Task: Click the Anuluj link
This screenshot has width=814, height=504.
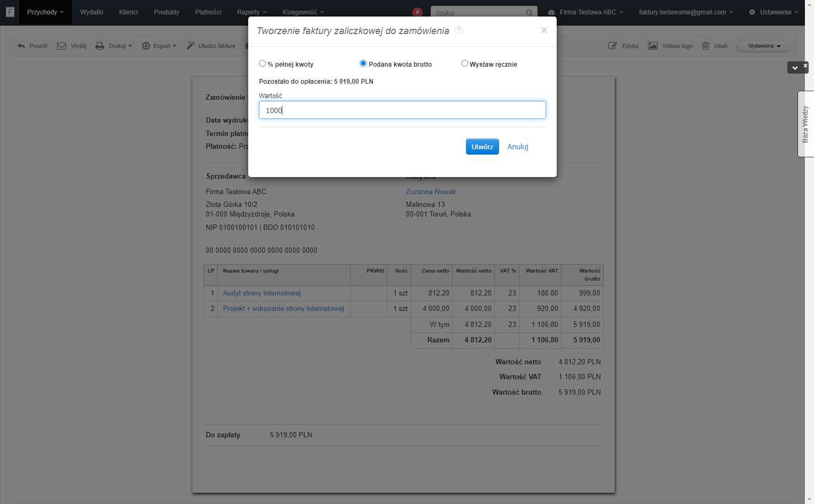Action: click(518, 147)
